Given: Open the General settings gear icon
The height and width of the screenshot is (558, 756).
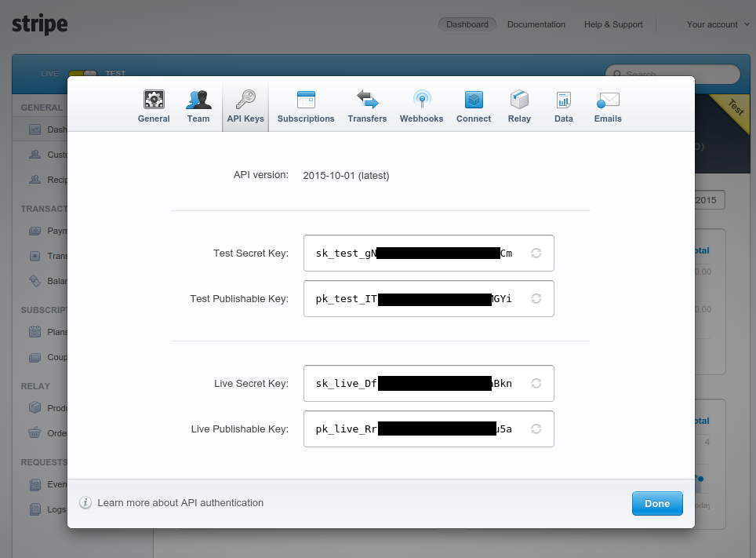Looking at the screenshot, I should pyautogui.click(x=154, y=100).
